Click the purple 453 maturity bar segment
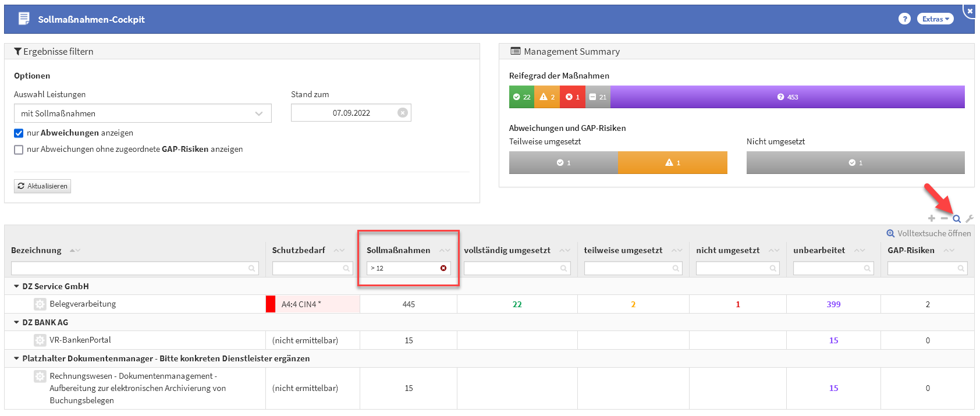This screenshot has width=980, height=416. (787, 97)
